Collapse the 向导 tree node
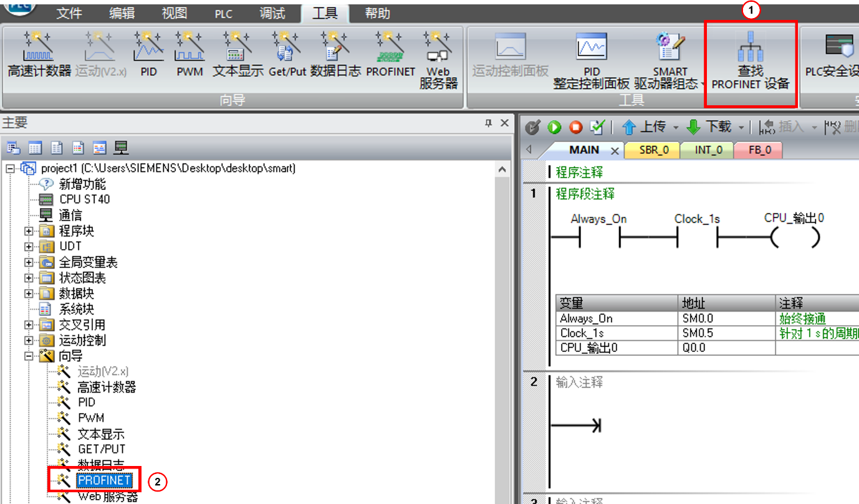The height and width of the screenshot is (504, 859). point(29,356)
